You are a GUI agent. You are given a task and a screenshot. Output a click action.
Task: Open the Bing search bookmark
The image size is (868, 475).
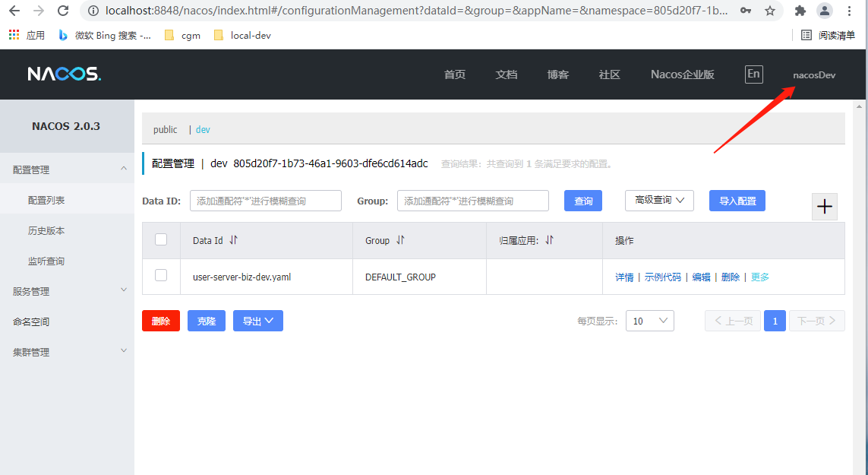(x=105, y=36)
